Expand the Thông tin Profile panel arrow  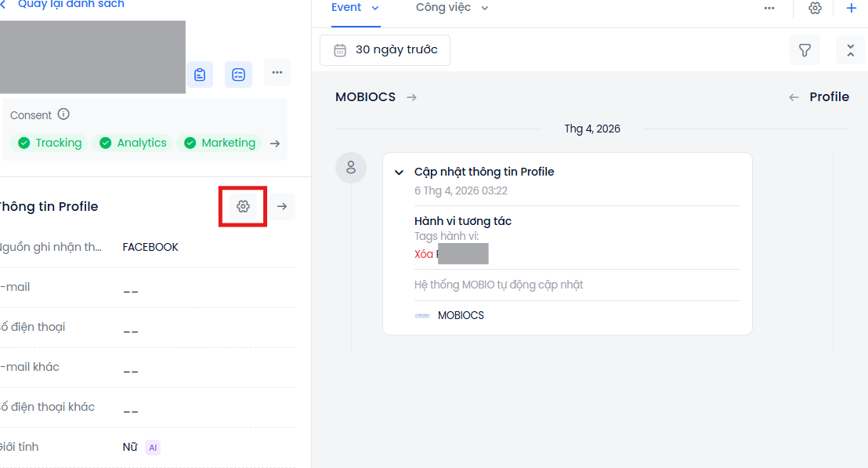point(282,206)
